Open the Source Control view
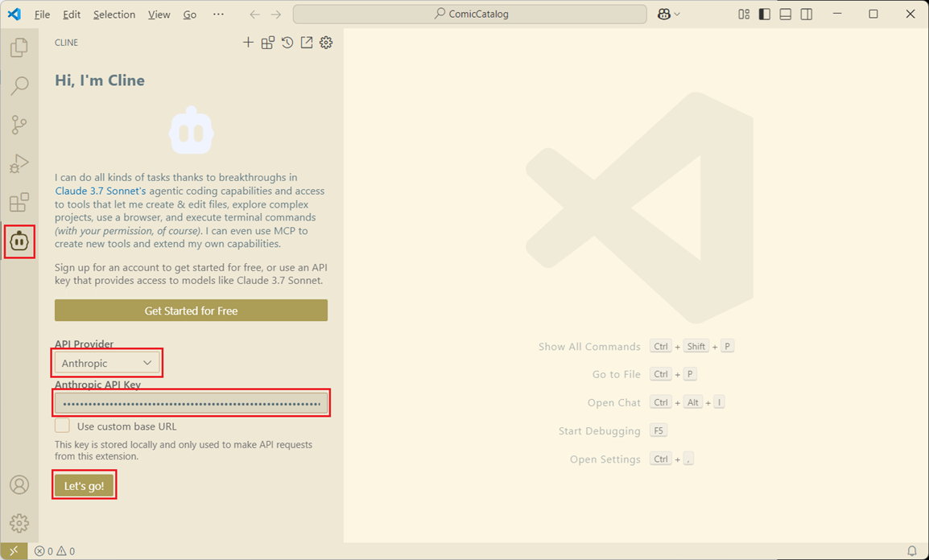The image size is (929, 560). point(19,124)
